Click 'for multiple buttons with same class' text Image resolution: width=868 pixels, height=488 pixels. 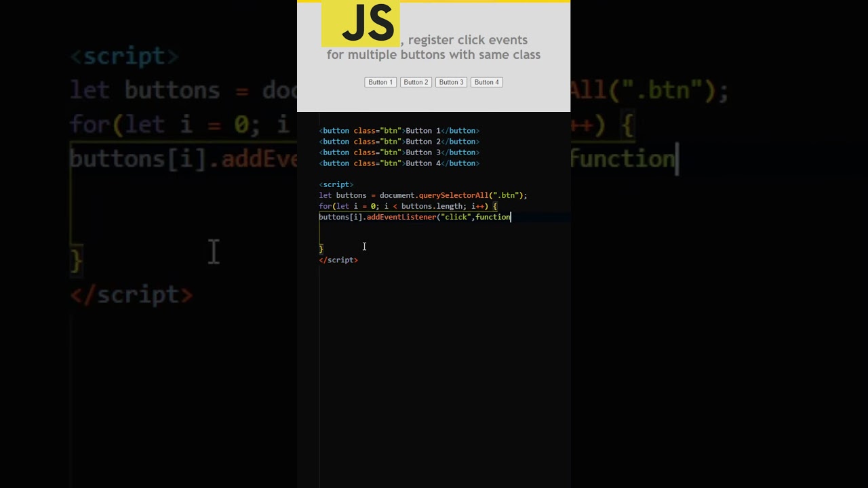click(433, 55)
